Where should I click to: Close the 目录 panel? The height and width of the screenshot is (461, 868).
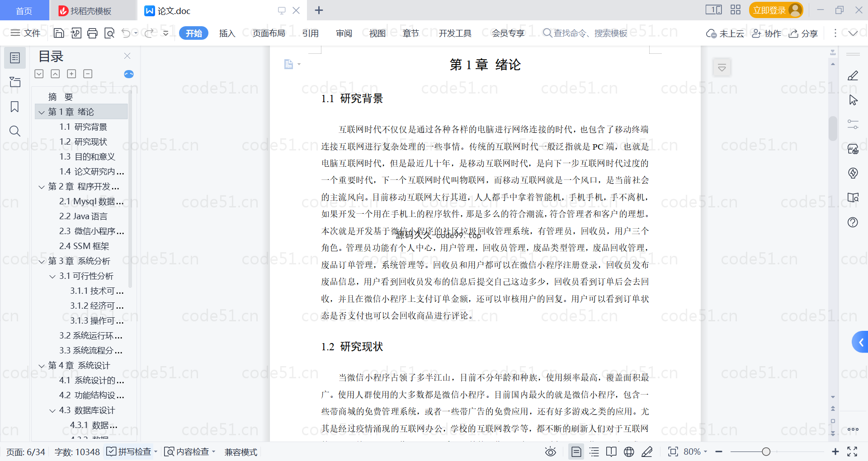pos(127,56)
